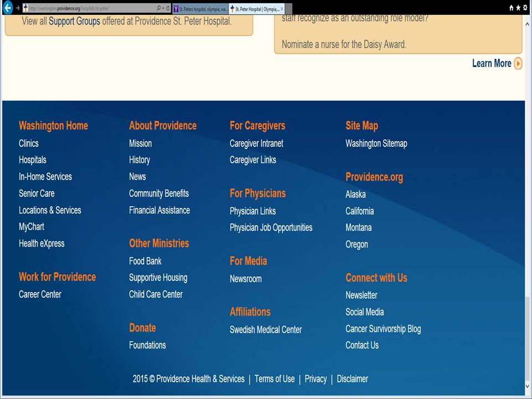Image resolution: width=532 pixels, height=399 pixels.
Task: Open Financial Assistance link
Action: (160, 211)
